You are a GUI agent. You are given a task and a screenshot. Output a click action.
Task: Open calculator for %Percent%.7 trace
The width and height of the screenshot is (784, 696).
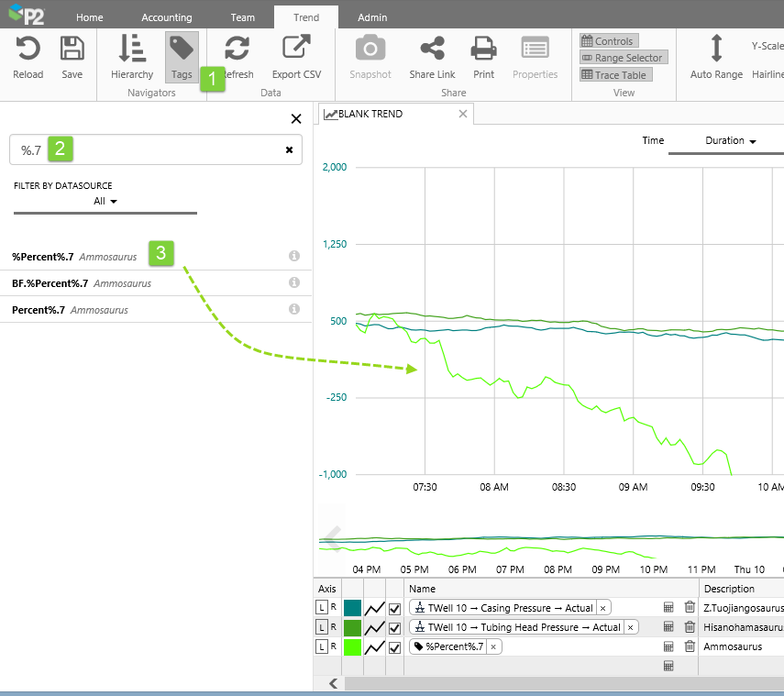coord(668,646)
